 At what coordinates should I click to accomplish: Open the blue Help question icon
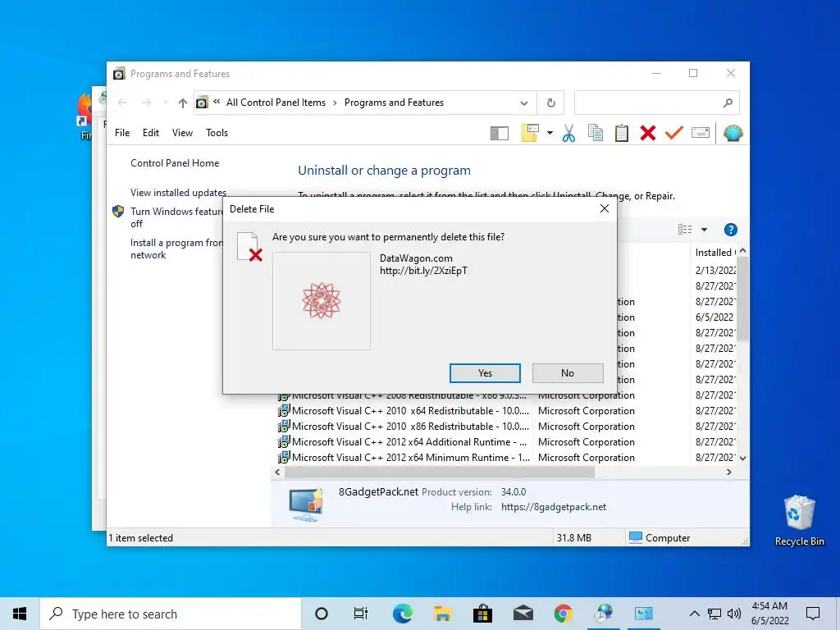730,230
